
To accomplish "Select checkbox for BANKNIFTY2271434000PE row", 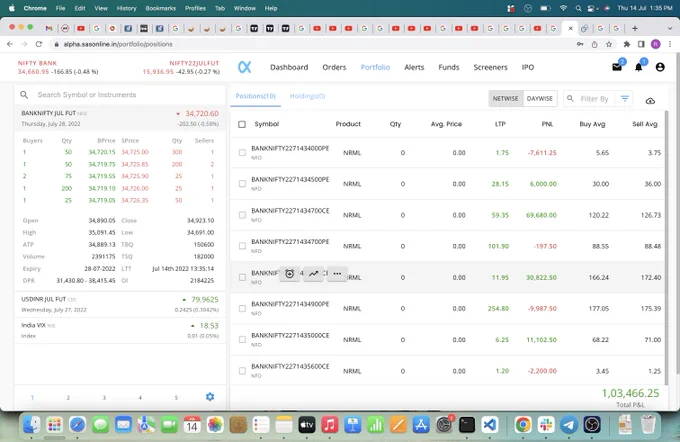I will [x=242, y=153].
